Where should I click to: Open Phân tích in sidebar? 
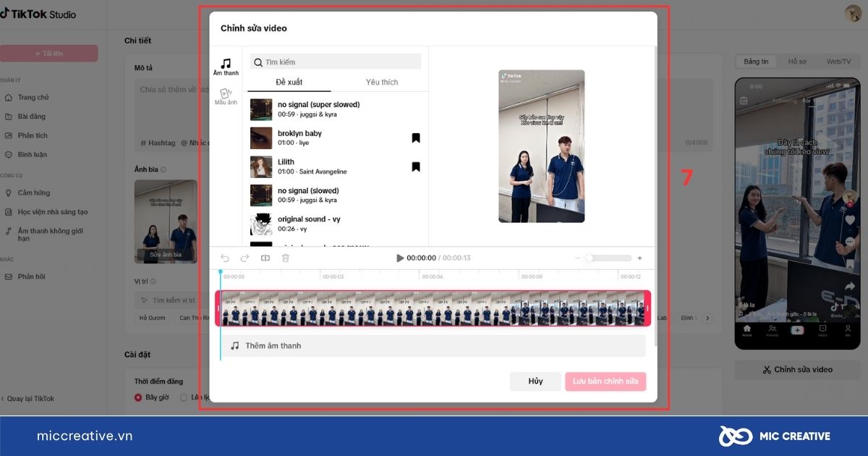(x=33, y=135)
